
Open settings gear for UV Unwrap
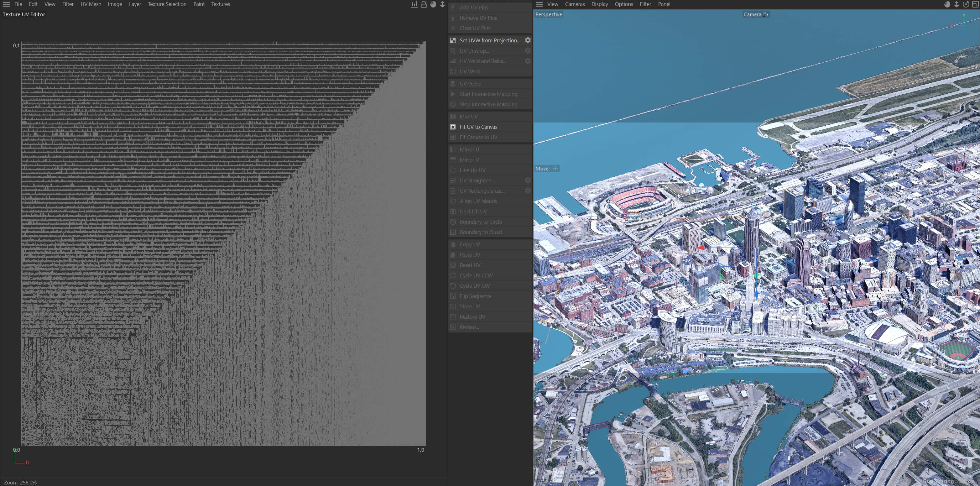[x=528, y=51]
